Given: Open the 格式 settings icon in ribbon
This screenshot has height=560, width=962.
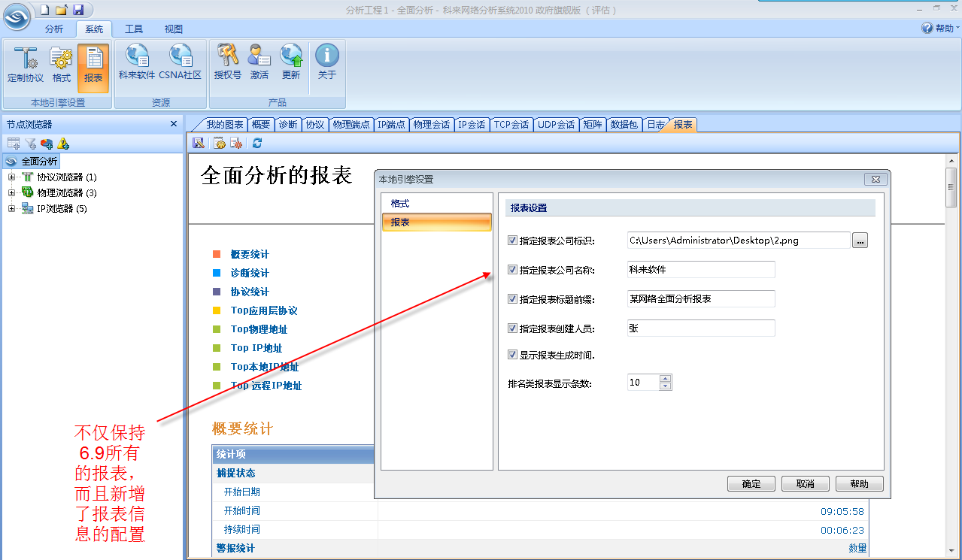Looking at the screenshot, I should 61,65.
